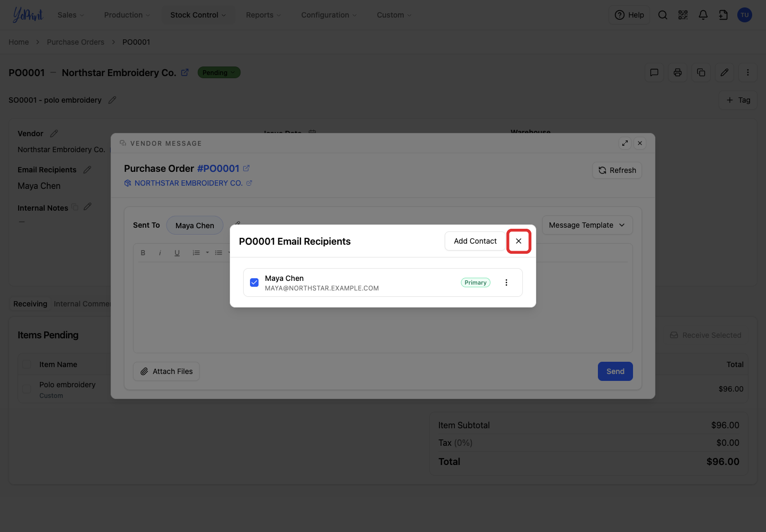Toggle italic formatting in message editor

(160, 253)
